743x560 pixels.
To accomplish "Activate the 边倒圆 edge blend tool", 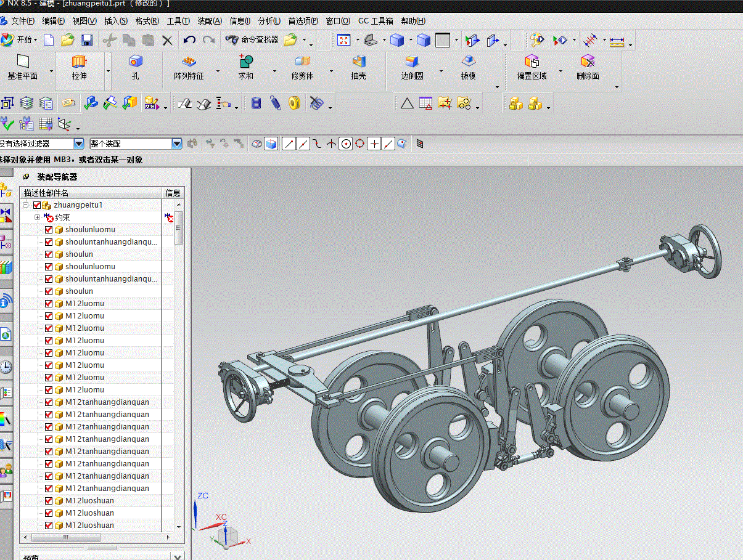I will pos(412,67).
